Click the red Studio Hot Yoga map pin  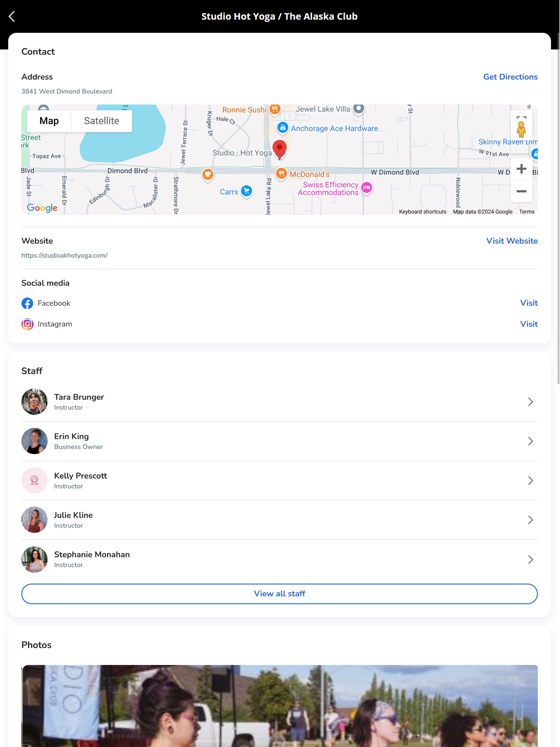(x=279, y=148)
